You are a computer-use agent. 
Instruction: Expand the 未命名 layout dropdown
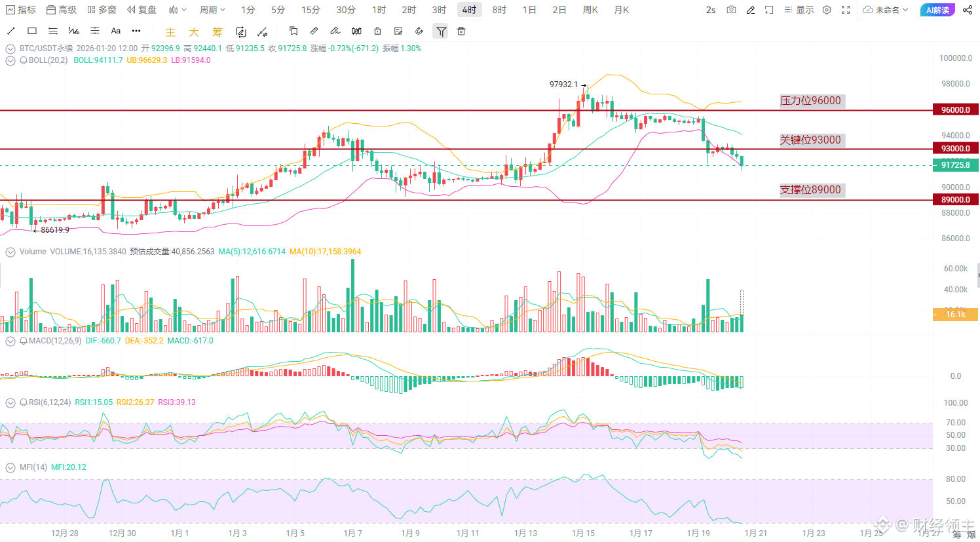(x=886, y=10)
